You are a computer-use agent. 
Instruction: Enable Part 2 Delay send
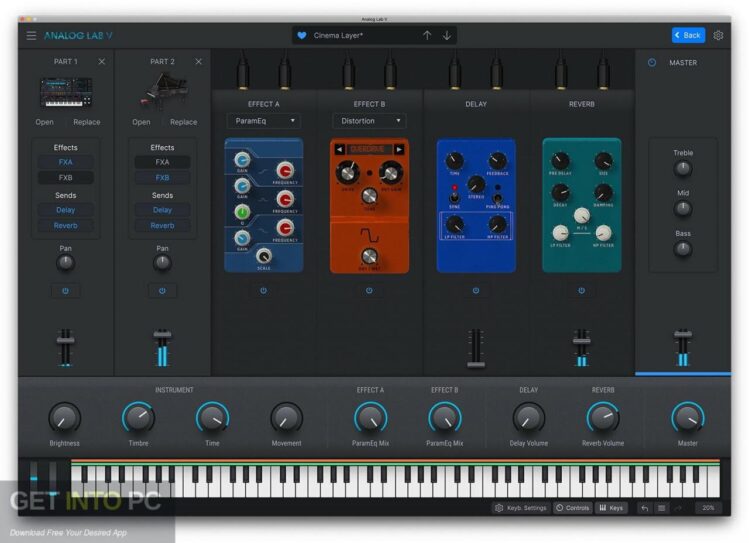pos(162,210)
